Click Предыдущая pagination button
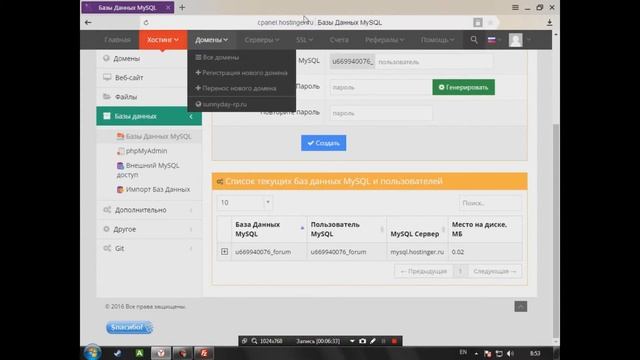 point(424,271)
